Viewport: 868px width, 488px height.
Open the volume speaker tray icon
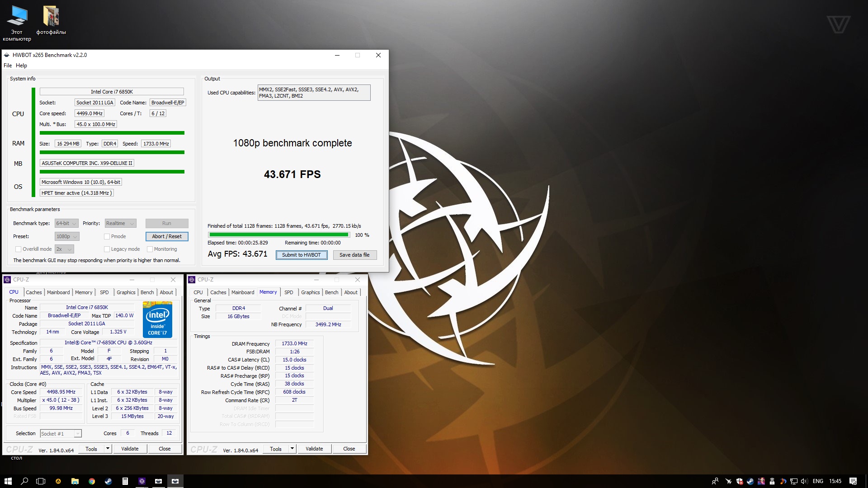click(805, 481)
